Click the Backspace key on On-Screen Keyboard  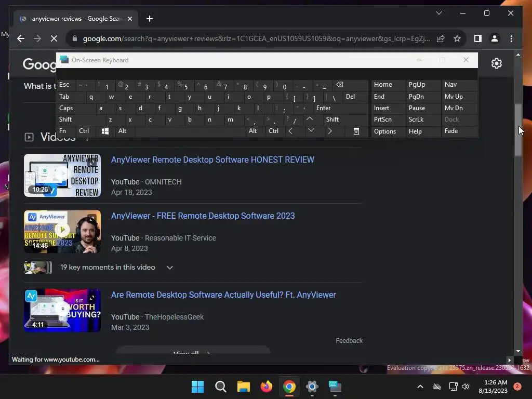click(x=351, y=85)
